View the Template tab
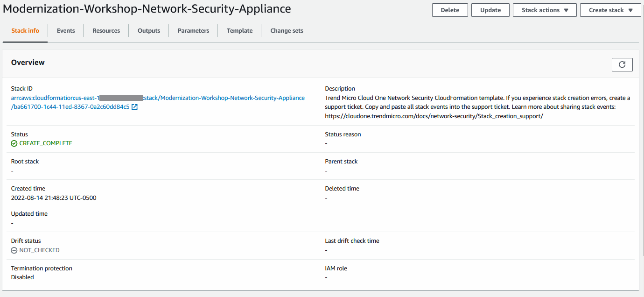This screenshot has width=644, height=297. coord(239,31)
